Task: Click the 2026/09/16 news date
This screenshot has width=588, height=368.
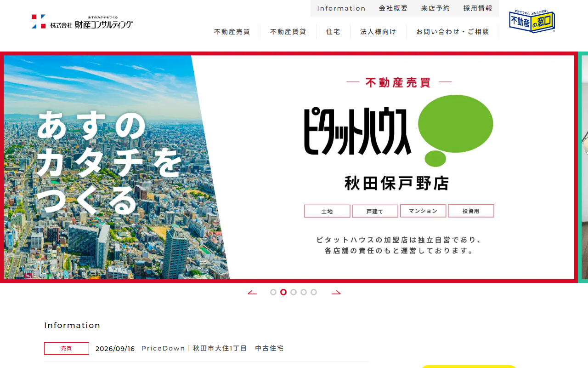Action: pos(115,349)
